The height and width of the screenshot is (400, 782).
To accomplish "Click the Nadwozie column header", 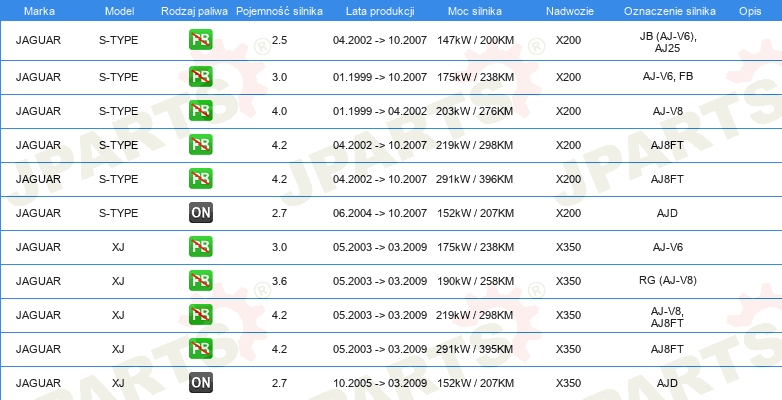I will pyautogui.click(x=568, y=11).
